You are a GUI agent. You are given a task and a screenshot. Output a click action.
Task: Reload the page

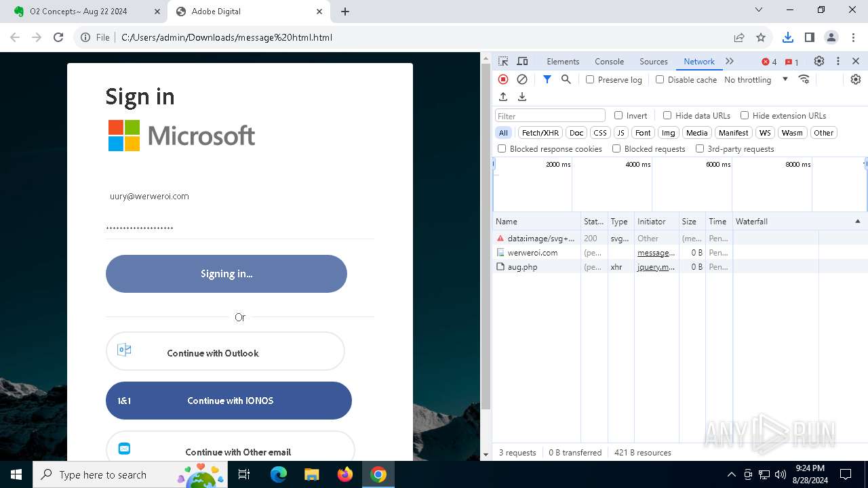click(58, 37)
